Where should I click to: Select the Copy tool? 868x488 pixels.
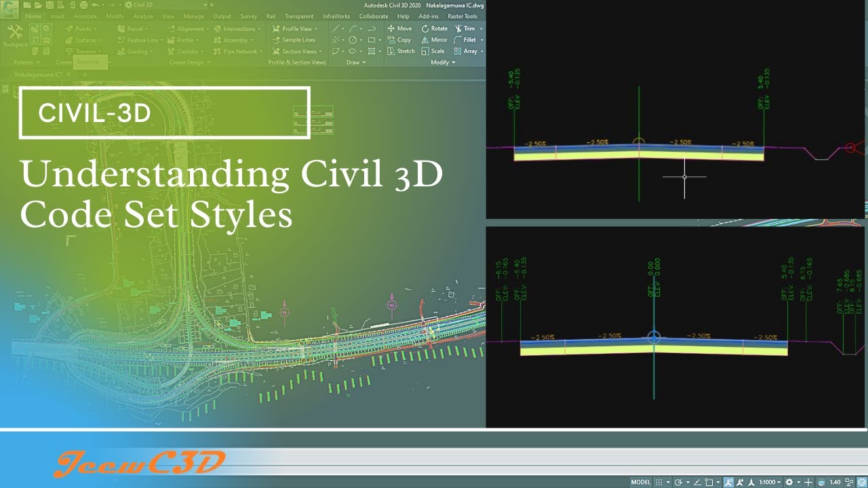[399, 40]
